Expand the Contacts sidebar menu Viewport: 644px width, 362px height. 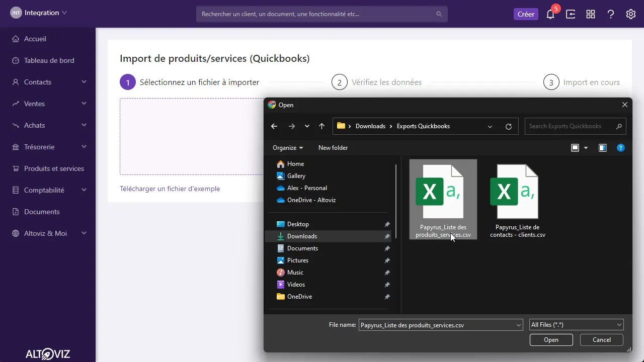coord(84,82)
